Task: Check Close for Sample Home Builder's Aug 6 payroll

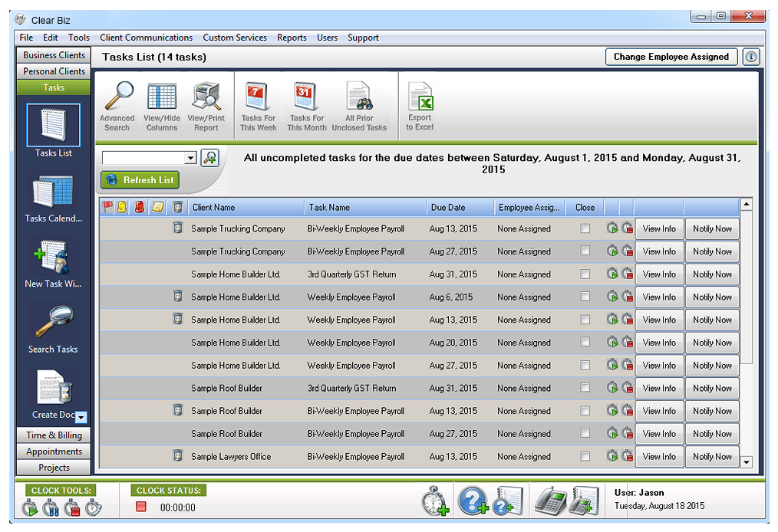Action: point(585,297)
